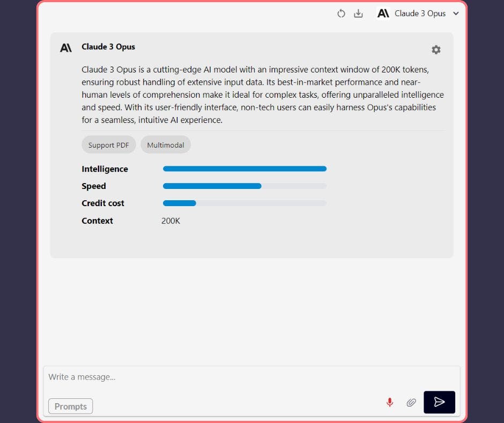
Task: Focus the Write a message input field
Action: click(251, 377)
